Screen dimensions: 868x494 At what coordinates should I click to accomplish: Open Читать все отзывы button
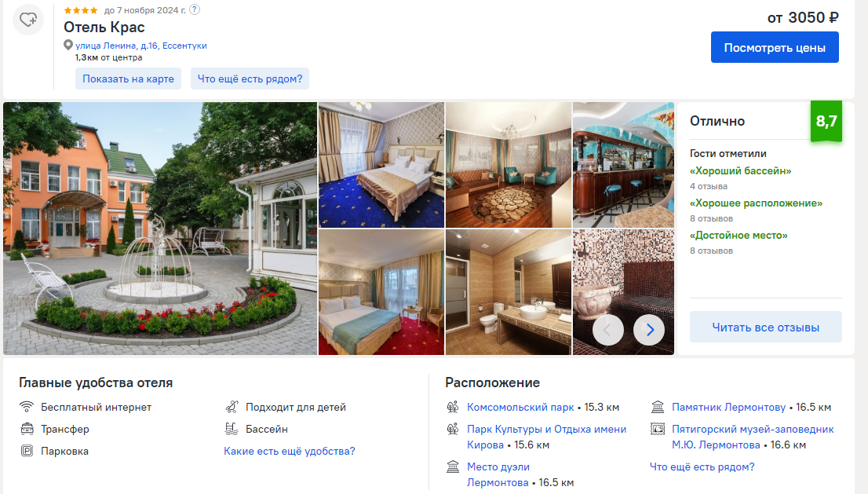click(x=766, y=328)
